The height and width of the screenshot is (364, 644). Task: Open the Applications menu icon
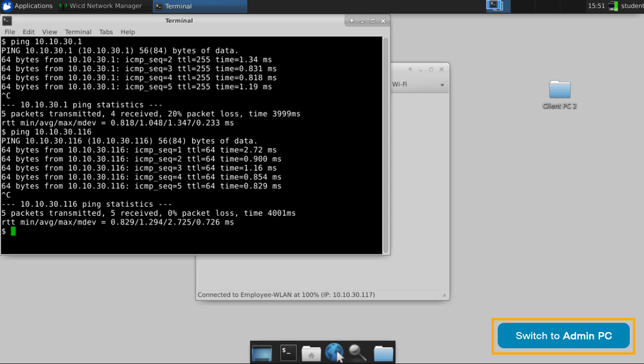tap(7, 6)
